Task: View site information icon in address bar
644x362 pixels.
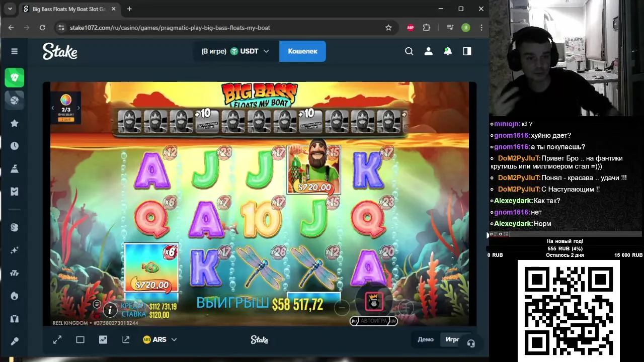Action: [61, 28]
